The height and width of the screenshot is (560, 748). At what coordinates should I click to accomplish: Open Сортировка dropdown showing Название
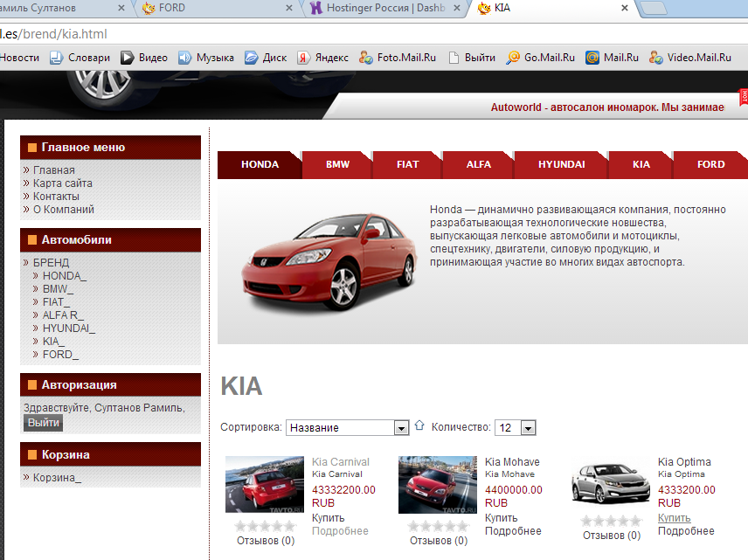coord(347,427)
